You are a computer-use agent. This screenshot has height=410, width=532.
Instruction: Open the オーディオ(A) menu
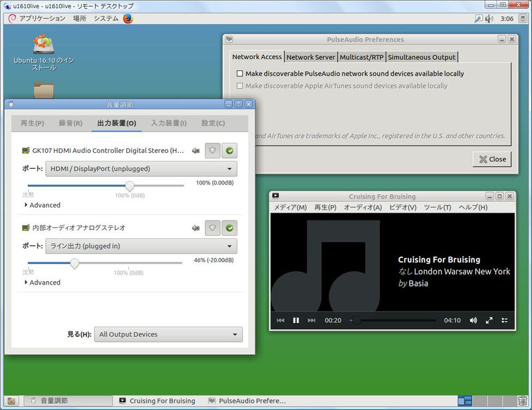[362, 207]
